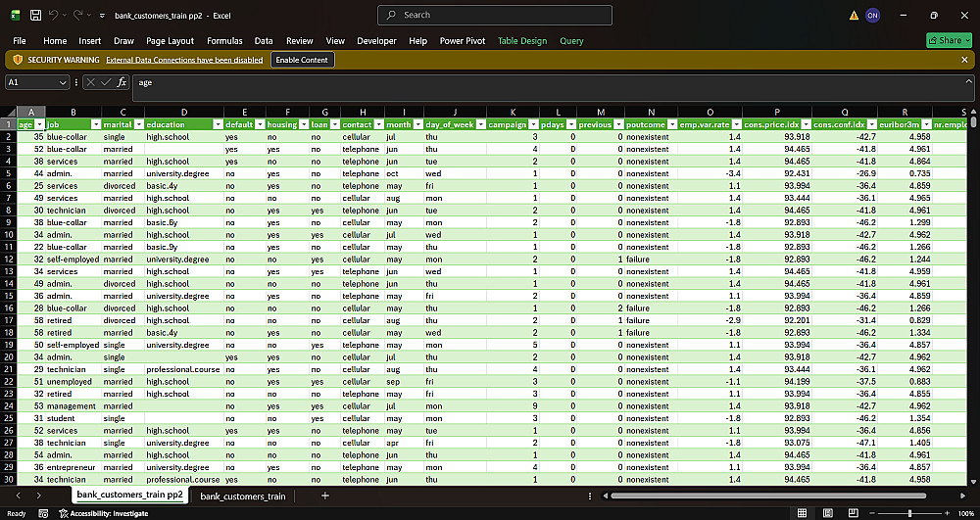Click the Redo arrow icon
Viewport: 980px width, 520px height.
click(78, 15)
